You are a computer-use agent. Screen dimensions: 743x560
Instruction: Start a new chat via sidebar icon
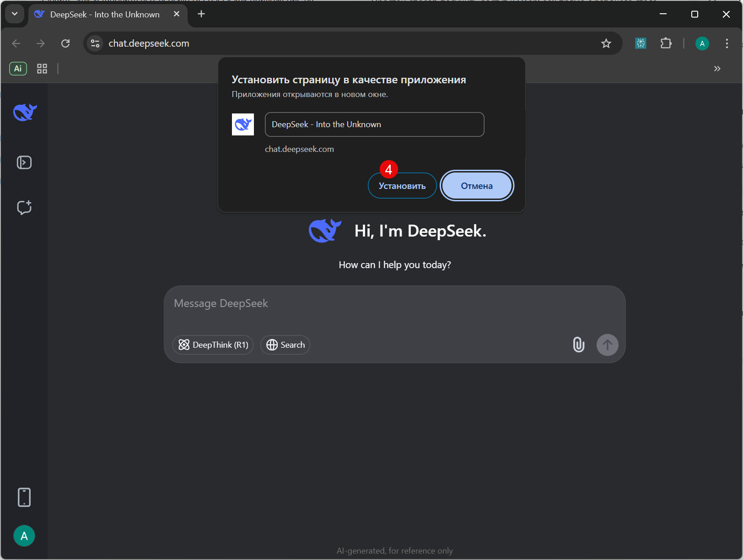pos(24,207)
